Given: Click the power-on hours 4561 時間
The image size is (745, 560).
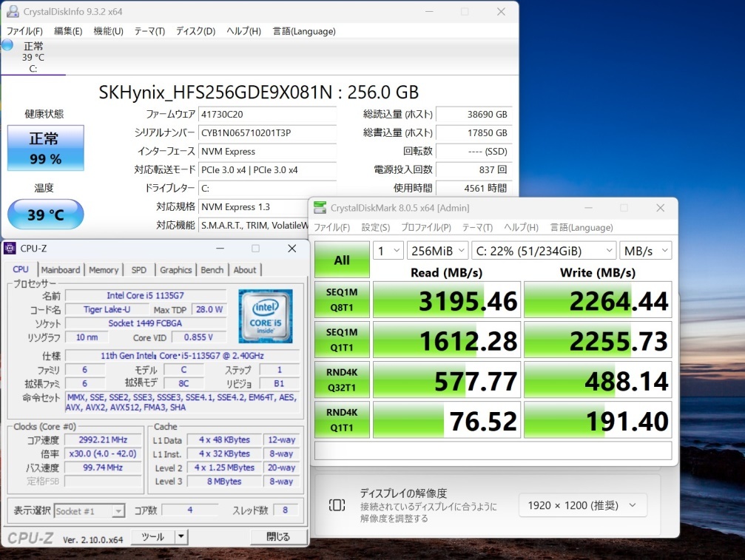Looking at the screenshot, I should point(473,189).
